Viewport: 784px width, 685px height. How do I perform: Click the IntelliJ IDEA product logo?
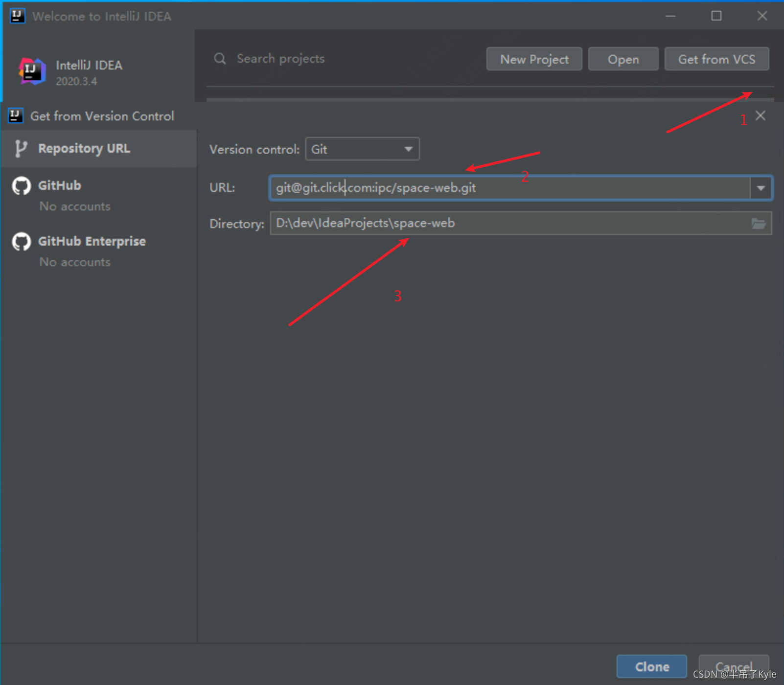click(32, 71)
